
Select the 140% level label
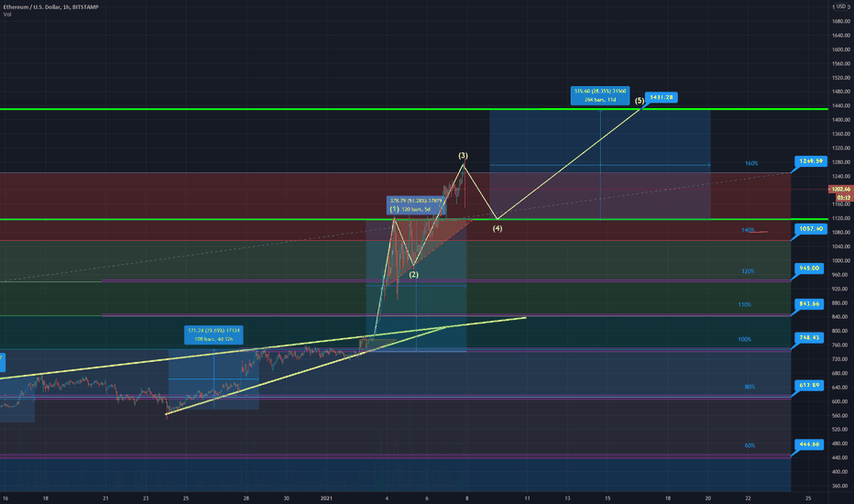coord(748,231)
